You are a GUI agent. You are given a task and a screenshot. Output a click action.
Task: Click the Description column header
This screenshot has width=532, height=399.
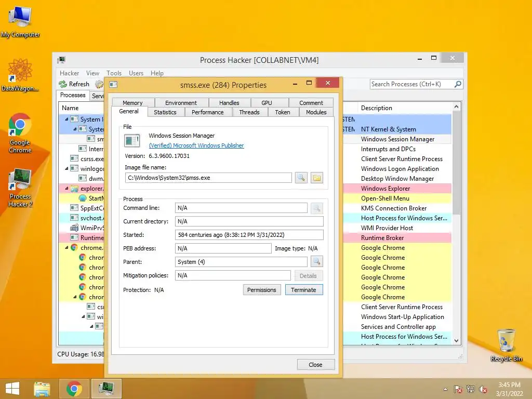(377, 108)
